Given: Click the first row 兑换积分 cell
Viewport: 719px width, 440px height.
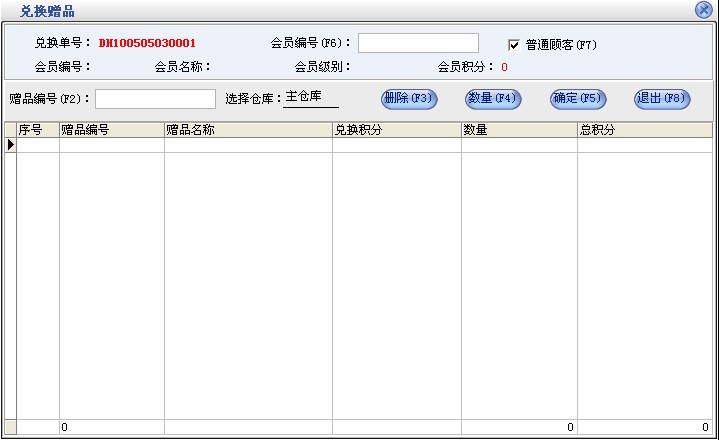Looking at the screenshot, I should [x=396, y=145].
